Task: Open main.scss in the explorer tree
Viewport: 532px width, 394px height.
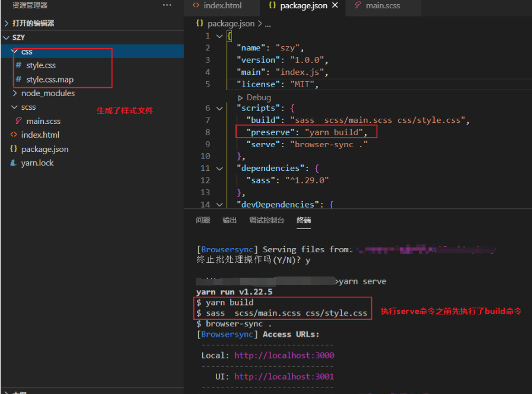Action: pyautogui.click(x=43, y=121)
